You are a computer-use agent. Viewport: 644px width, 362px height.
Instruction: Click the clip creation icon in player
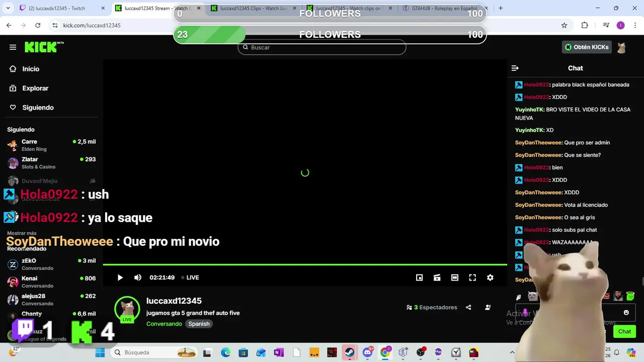(x=437, y=278)
